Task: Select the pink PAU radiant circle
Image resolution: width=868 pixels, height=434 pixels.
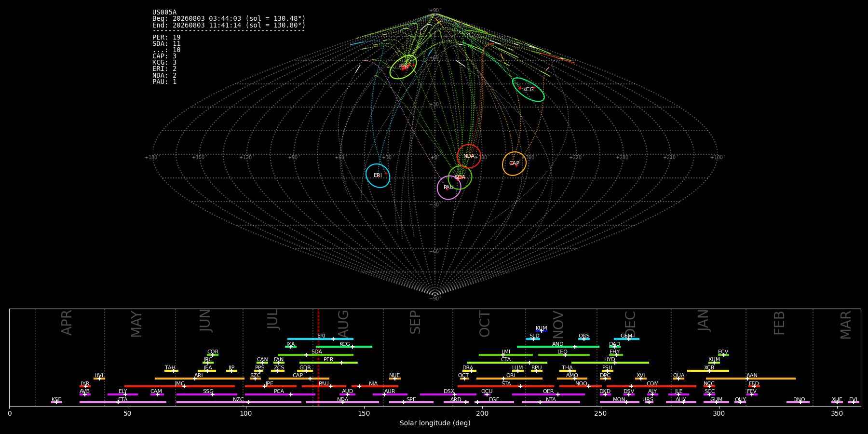Action: point(449,188)
